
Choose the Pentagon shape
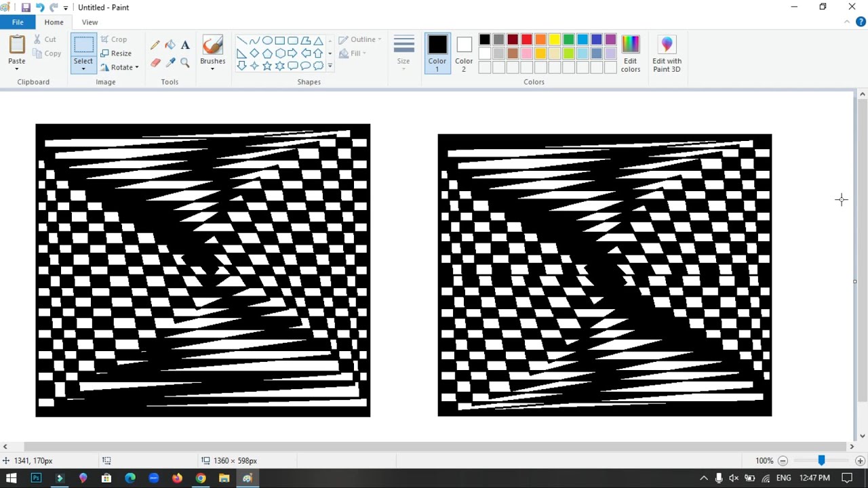click(x=267, y=53)
